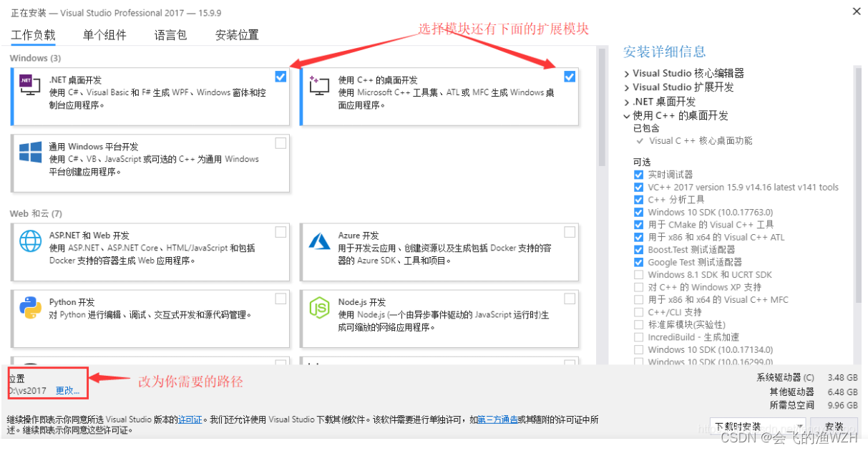Uncheck Windows 10 SDK (10.0.17763.0)
Screen dimensions: 868x451
[638, 212]
